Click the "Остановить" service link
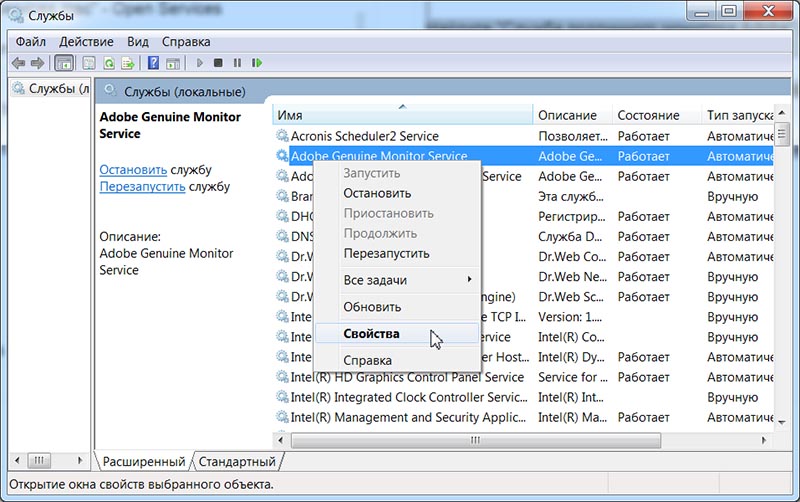This screenshot has height=502, width=800. pyautogui.click(x=133, y=170)
